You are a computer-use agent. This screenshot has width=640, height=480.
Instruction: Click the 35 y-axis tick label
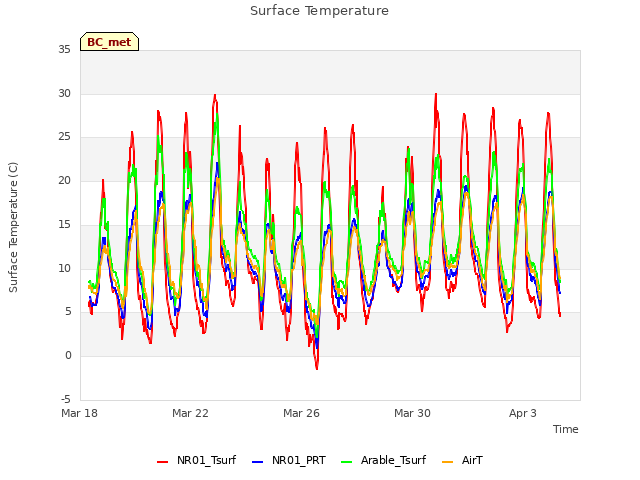(64, 50)
